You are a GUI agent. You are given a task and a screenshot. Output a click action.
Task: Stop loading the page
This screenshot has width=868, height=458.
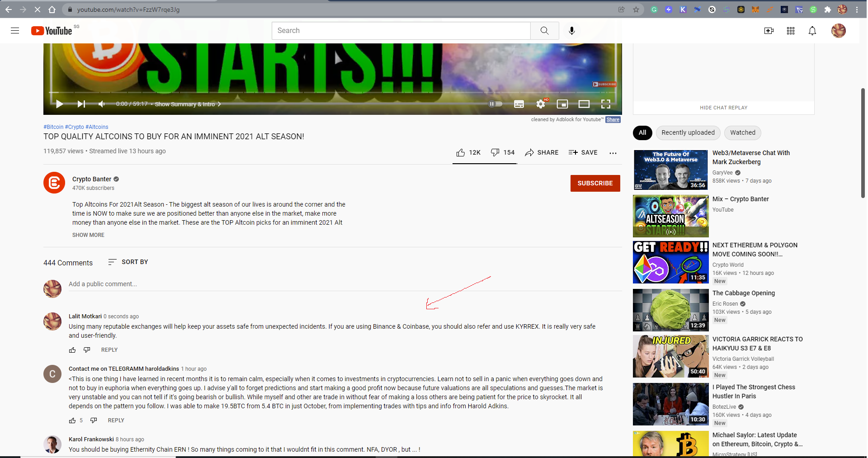(38, 9)
